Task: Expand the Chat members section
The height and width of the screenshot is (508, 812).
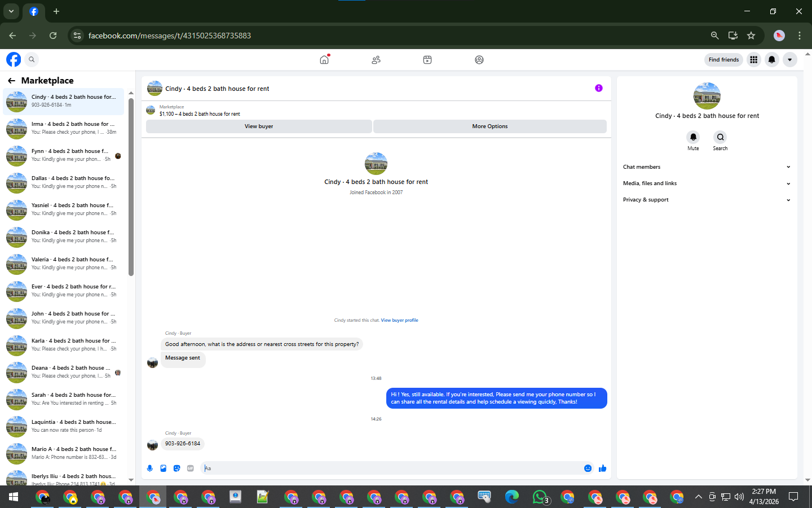Action: tap(707, 167)
